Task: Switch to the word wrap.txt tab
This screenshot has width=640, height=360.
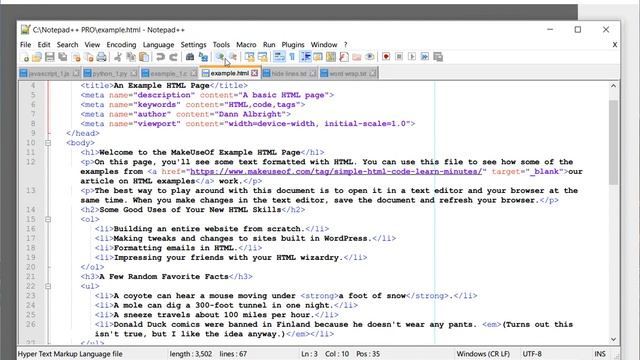Action: [x=348, y=73]
